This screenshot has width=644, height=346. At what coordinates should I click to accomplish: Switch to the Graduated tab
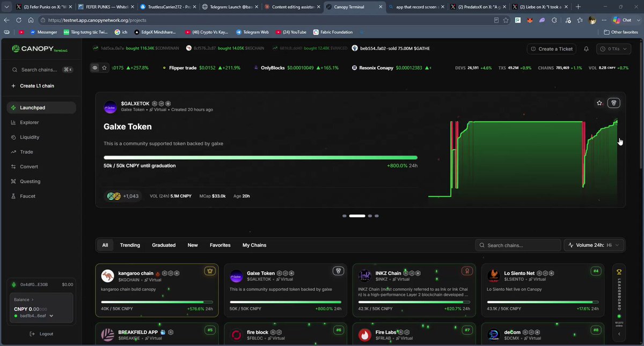click(164, 245)
